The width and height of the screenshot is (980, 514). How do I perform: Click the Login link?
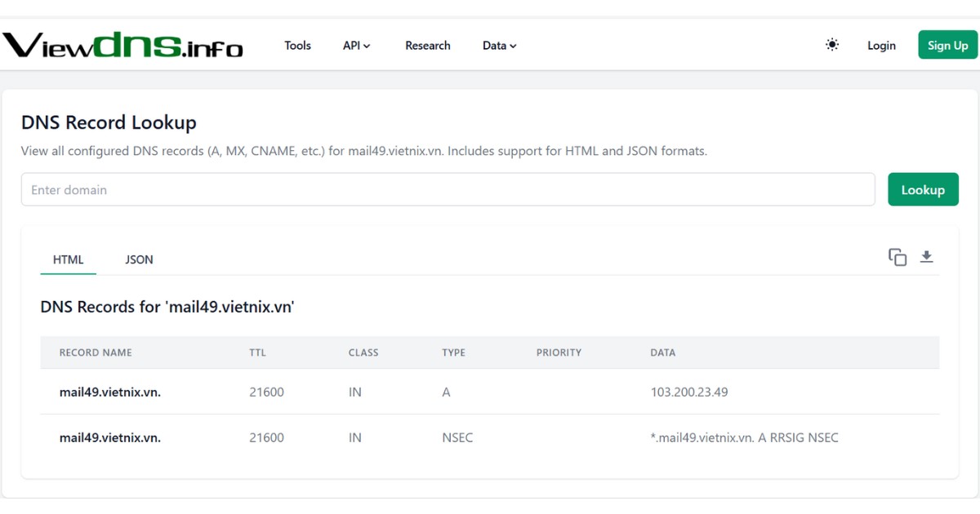pos(881,46)
